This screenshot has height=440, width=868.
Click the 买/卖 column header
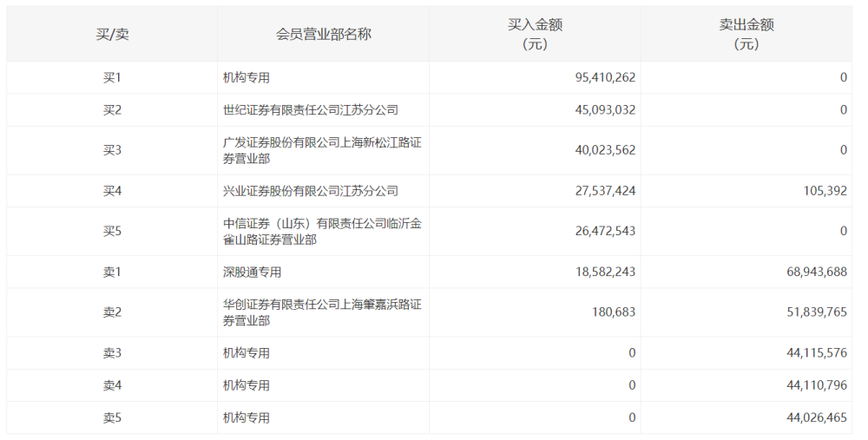[112, 35]
